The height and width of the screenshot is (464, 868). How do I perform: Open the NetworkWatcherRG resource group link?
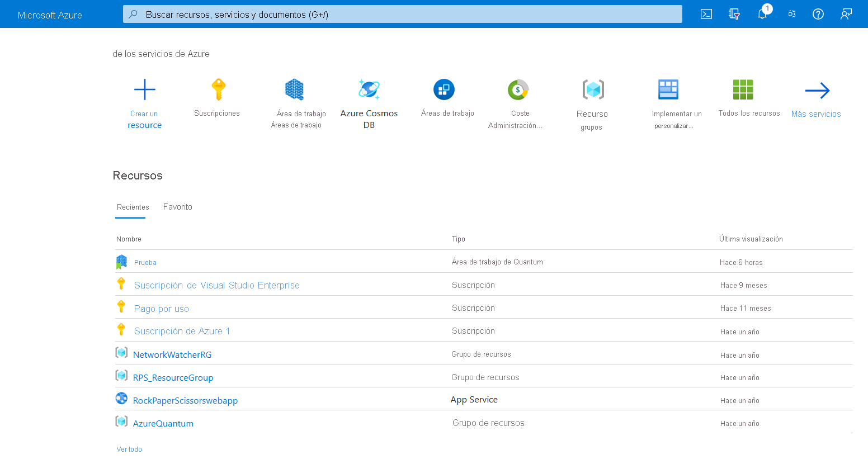coord(172,354)
